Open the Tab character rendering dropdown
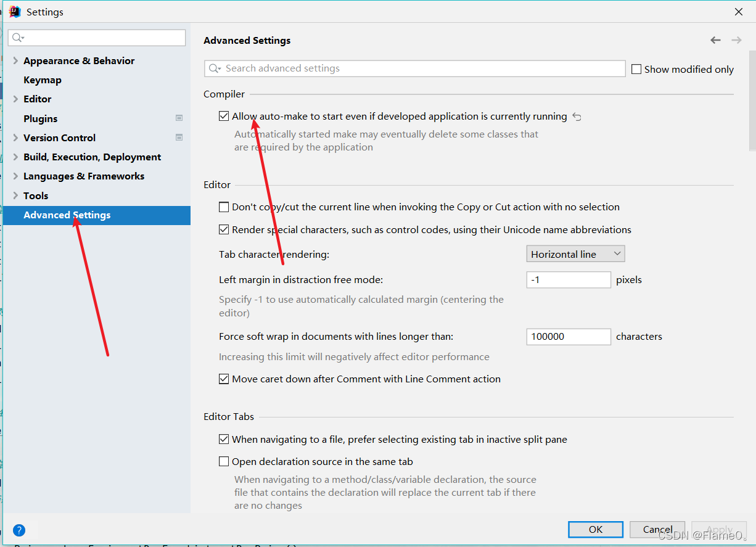The height and width of the screenshot is (547, 756). tap(576, 254)
